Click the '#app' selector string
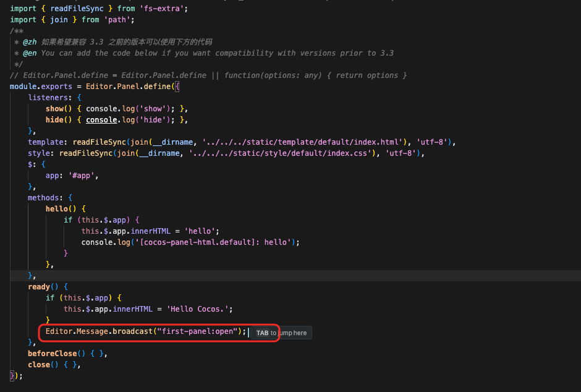Viewport: 581px width, 392px height. pyautogui.click(x=81, y=175)
